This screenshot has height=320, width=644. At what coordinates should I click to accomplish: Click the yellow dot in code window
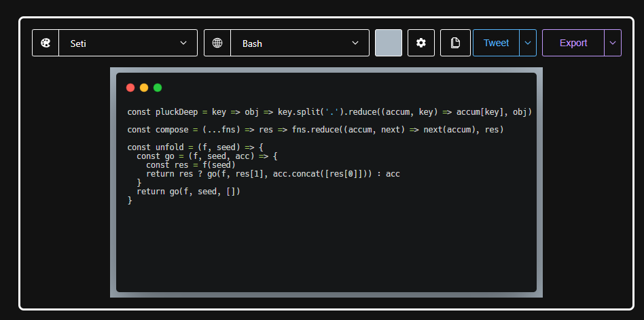(144, 88)
